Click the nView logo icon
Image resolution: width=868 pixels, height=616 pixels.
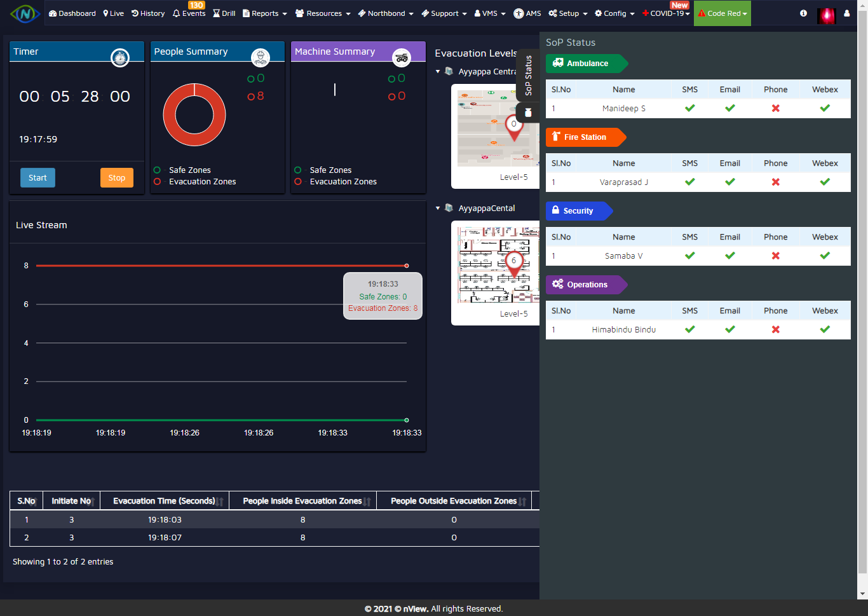(x=25, y=13)
